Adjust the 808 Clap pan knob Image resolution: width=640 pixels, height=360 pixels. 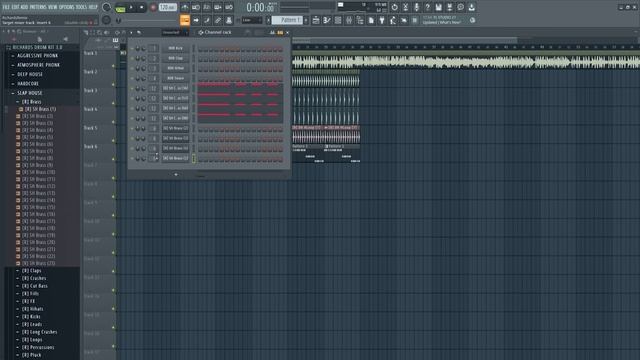[138, 58]
